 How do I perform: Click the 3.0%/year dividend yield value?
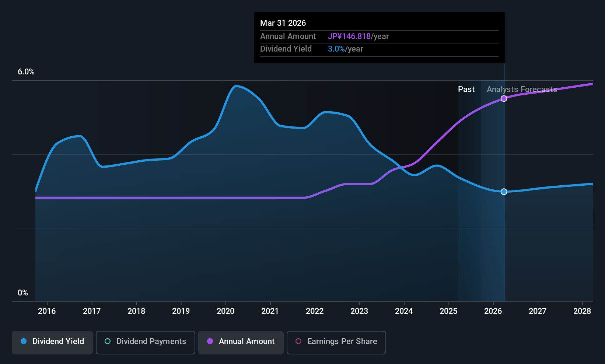click(x=345, y=49)
